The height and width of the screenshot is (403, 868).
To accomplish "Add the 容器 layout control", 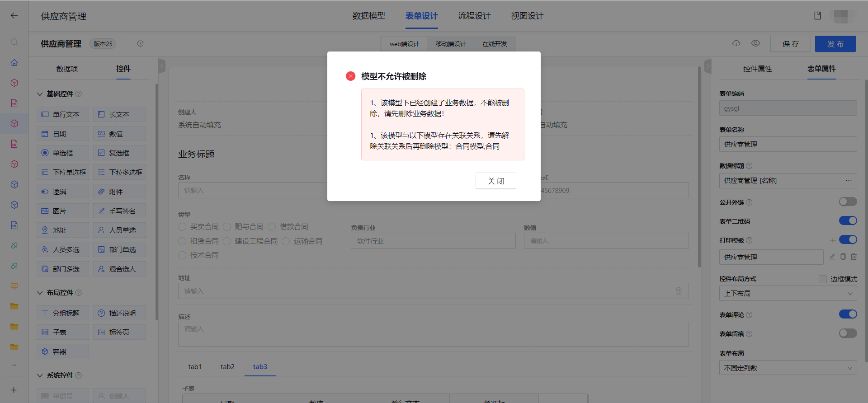I will (63, 351).
